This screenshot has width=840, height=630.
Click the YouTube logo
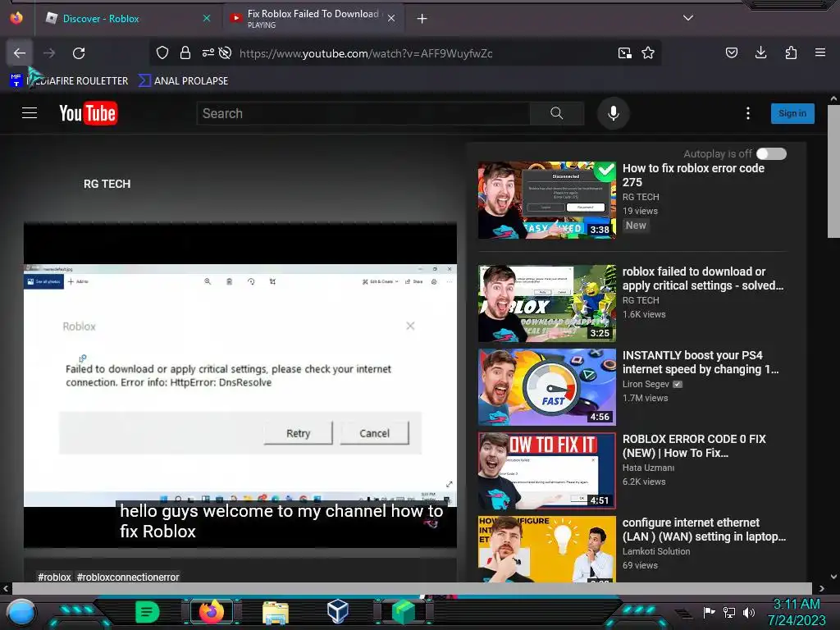(89, 113)
